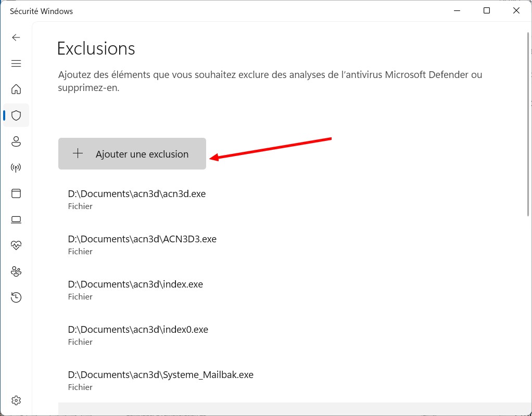Image resolution: width=532 pixels, height=416 pixels.
Task: Expand the acn3d.exe exclusion entry
Action: point(137,199)
